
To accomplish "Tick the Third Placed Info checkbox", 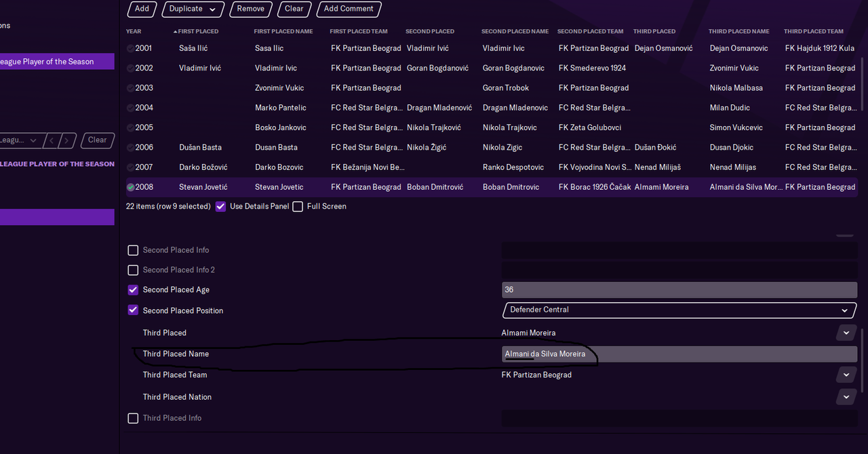I will click(x=133, y=418).
